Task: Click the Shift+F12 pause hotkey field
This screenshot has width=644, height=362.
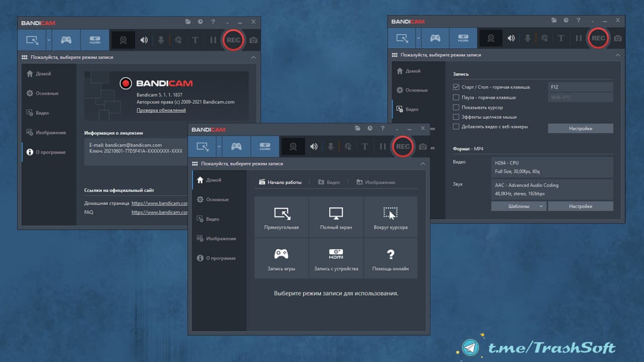Action: tap(581, 98)
